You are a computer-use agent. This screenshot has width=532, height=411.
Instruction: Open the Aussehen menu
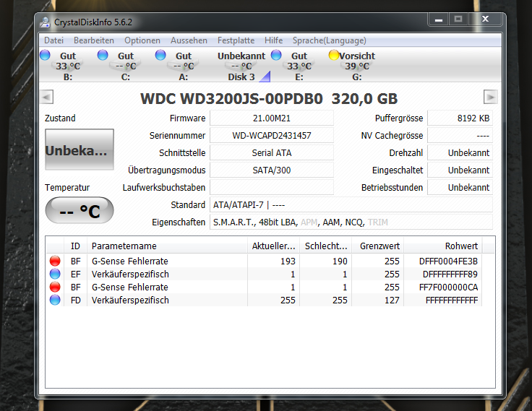(x=189, y=40)
